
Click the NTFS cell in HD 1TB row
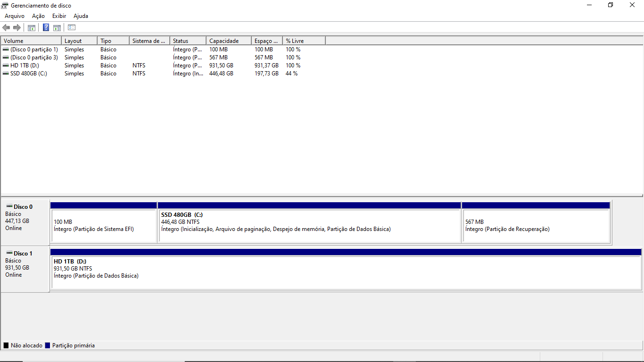[139, 66]
